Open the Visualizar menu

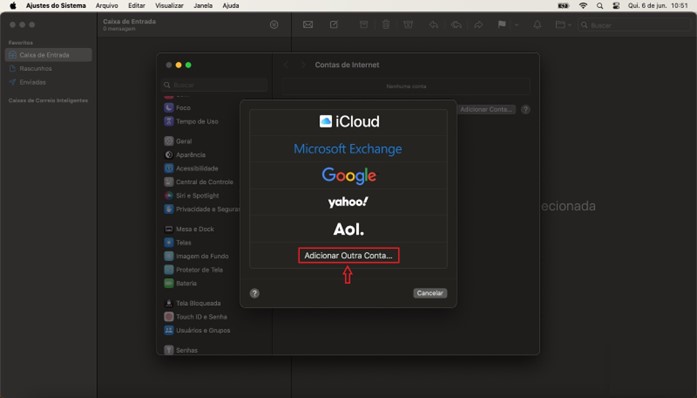coord(169,6)
